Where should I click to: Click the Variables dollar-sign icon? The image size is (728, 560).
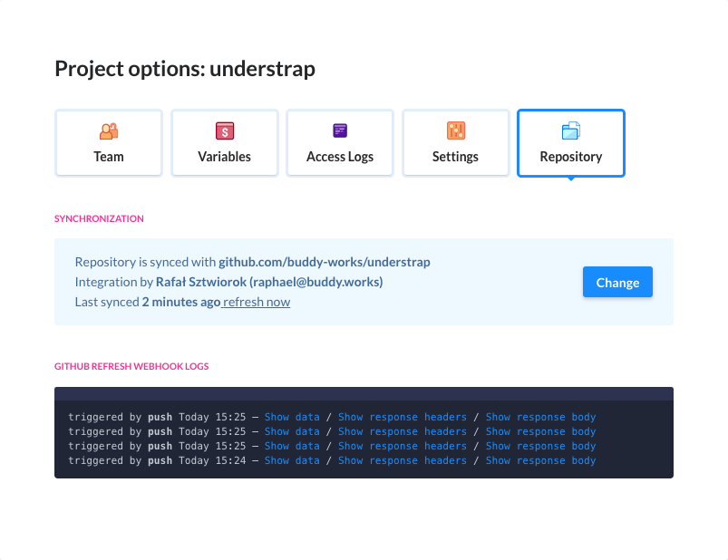tap(225, 130)
